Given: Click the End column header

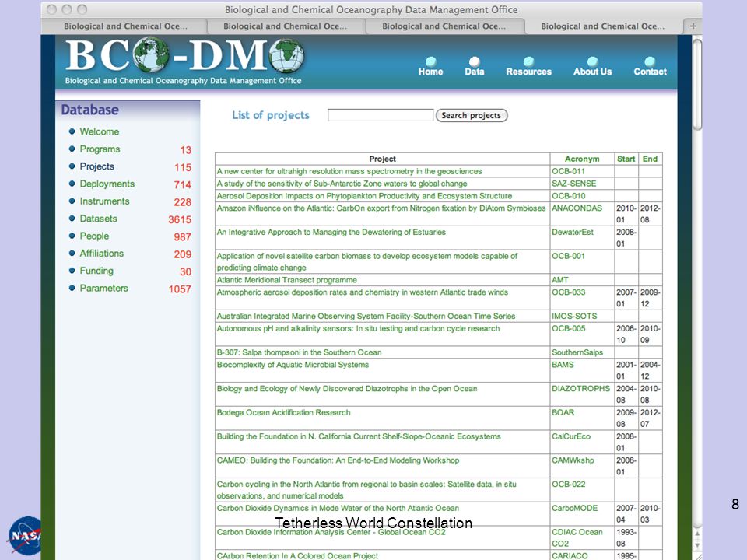Looking at the screenshot, I should click(x=650, y=159).
